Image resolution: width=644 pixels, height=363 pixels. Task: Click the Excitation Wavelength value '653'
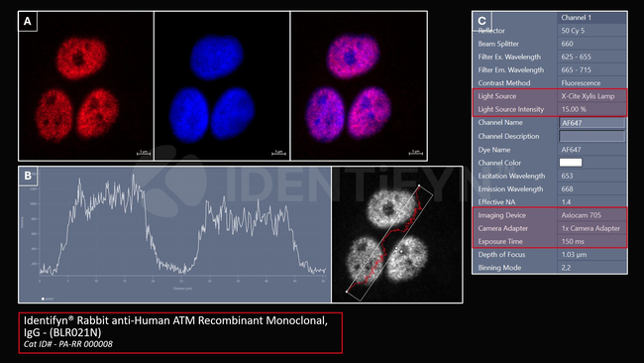(x=567, y=176)
